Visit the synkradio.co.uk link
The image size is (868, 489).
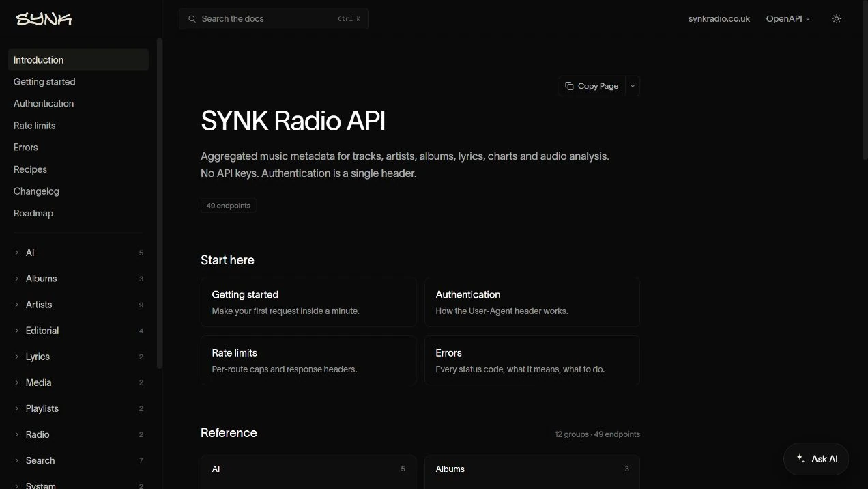click(719, 19)
